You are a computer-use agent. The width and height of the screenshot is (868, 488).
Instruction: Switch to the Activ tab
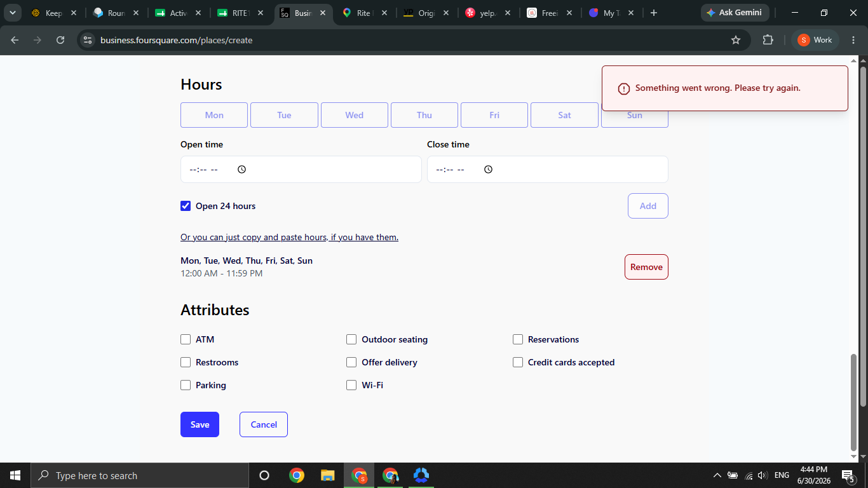(x=178, y=13)
